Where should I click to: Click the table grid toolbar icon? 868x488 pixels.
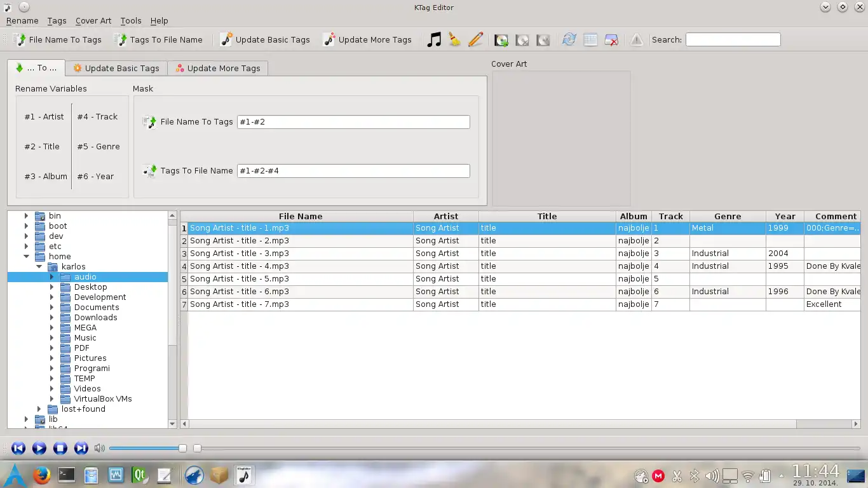coord(590,40)
